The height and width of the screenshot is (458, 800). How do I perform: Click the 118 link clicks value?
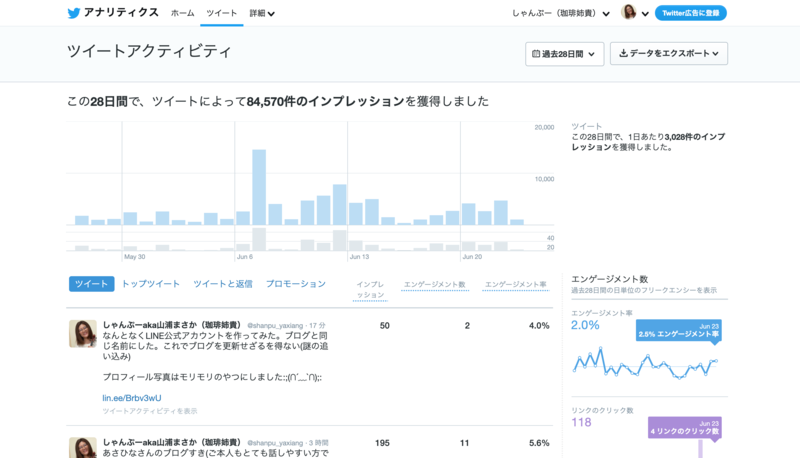coord(581,422)
